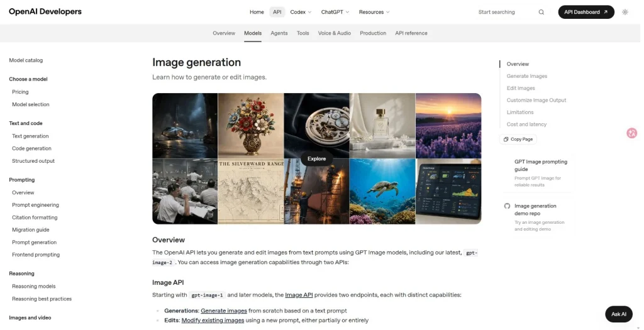Open Structured output in sidebar
This screenshot has height=330, width=644.
point(33,161)
